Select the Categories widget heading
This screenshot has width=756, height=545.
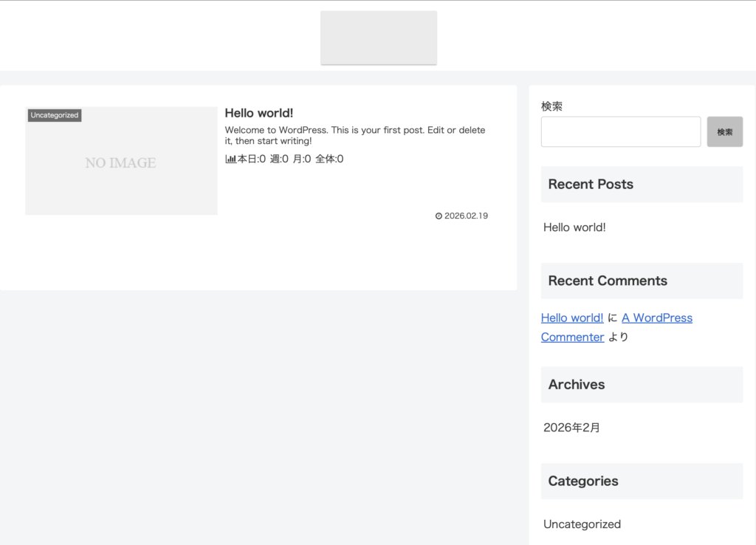pyautogui.click(x=583, y=481)
